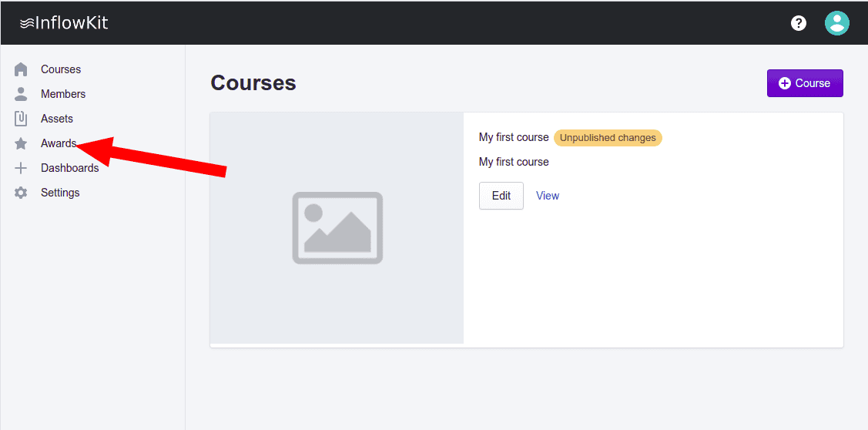The image size is (868, 430).
Task: Open Settings from the sidebar
Action: (x=60, y=193)
